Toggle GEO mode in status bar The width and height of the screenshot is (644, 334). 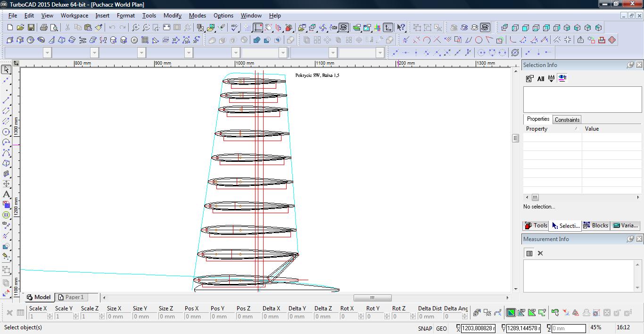click(x=441, y=328)
